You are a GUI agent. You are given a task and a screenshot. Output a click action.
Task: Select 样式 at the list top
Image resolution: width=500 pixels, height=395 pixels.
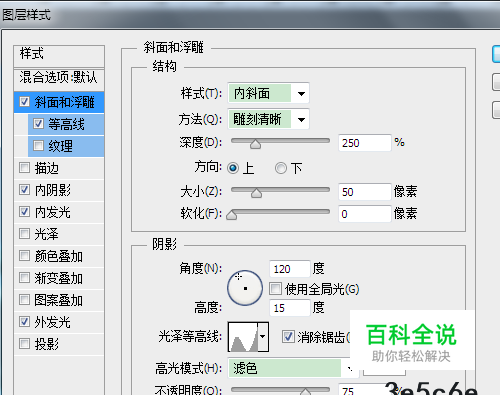pyautogui.click(x=59, y=56)
